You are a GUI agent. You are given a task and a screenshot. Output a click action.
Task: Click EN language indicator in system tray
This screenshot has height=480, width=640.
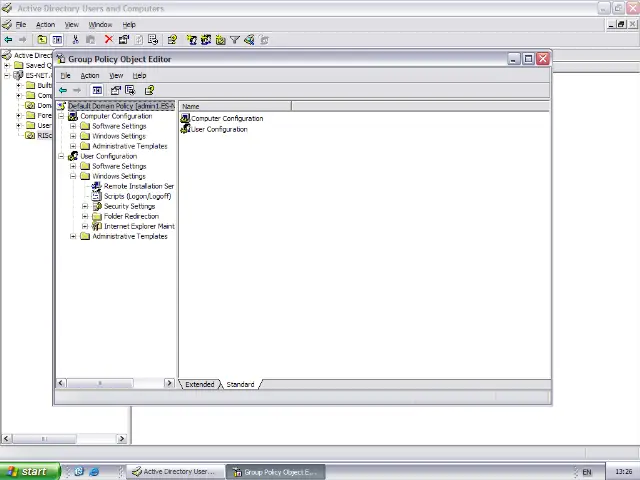point(587,472)
